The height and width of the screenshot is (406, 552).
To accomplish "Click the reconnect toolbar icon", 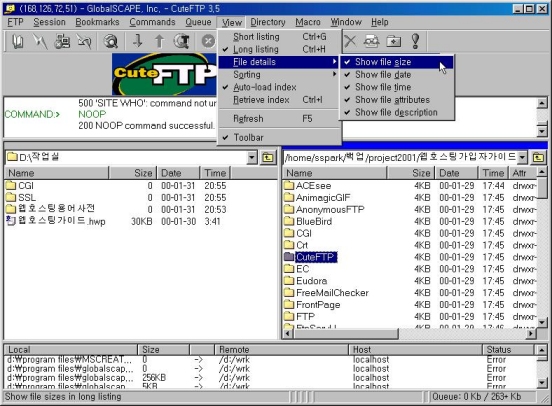I will [x=84, y=42].
